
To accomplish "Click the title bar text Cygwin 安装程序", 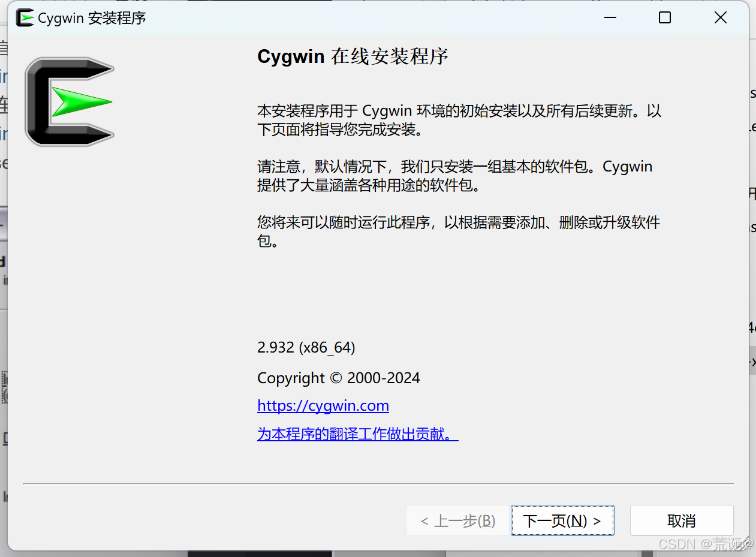I will [80, 18].
